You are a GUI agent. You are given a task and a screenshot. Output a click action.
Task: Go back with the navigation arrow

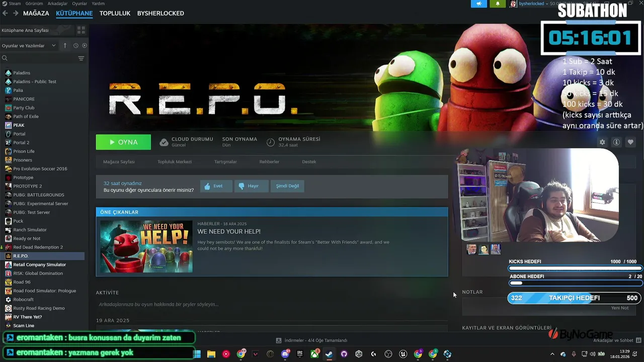tap(6, 13)
